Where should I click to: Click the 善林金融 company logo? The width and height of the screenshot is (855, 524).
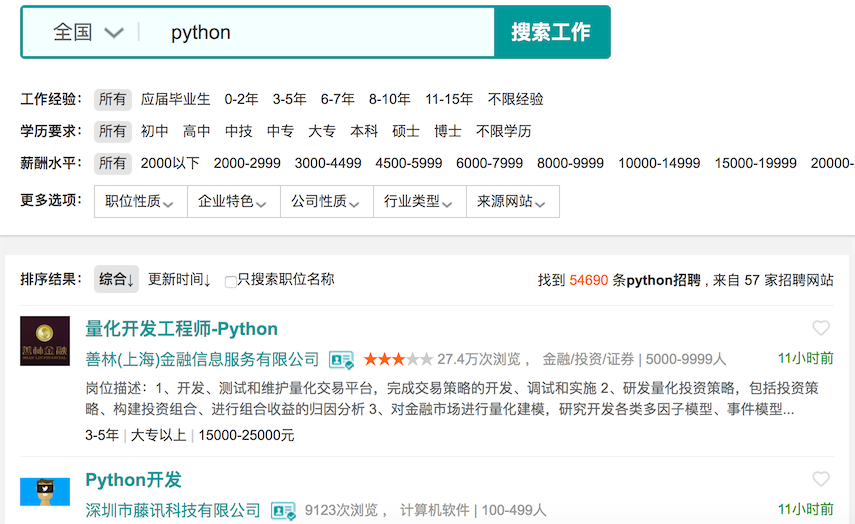coord(45,341)
